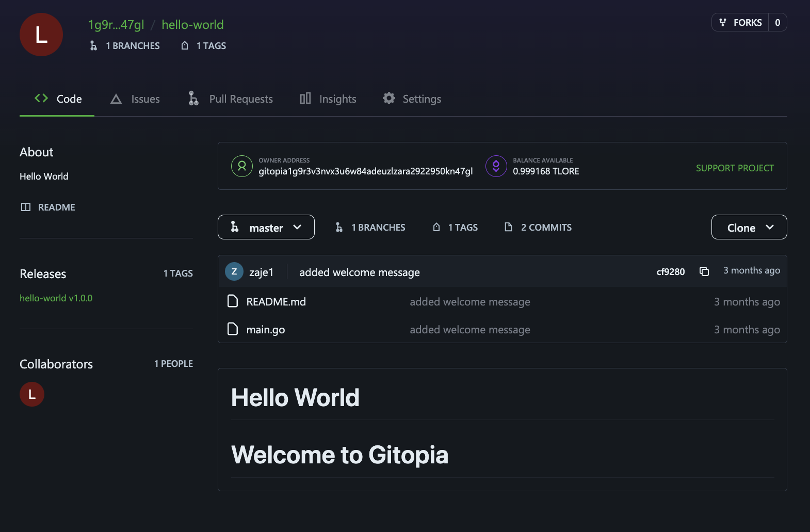This screenshot has width=810, height=532.
Task: Click the Insights columns icon
Action: pyautogui.click(x=305, y=98)
